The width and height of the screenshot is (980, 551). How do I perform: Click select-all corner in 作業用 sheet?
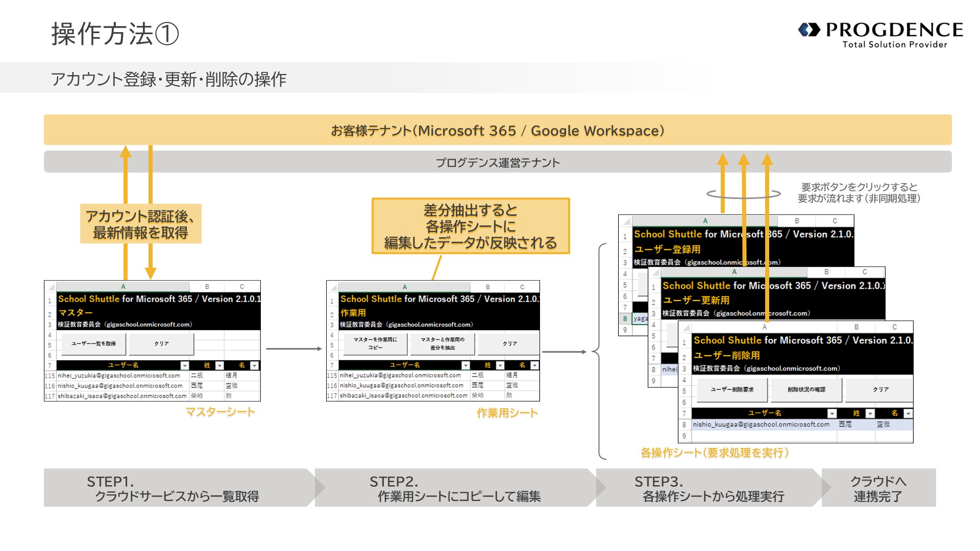click(x=332, y=287)
